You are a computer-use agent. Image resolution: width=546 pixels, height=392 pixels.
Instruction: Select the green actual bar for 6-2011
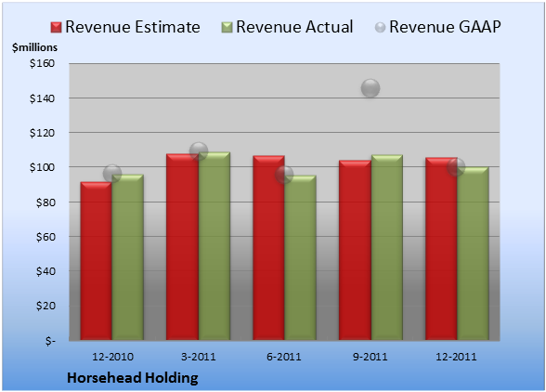pos(300,257)
